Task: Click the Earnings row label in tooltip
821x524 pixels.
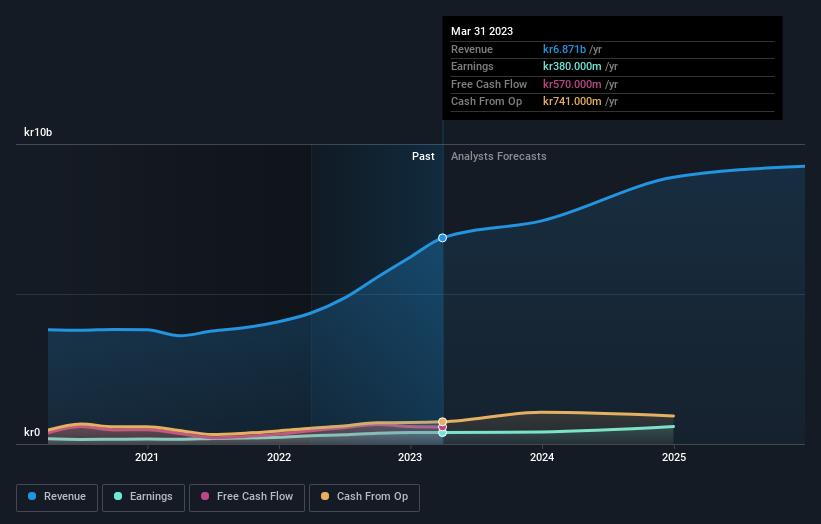Action: (x=472, y=66)
